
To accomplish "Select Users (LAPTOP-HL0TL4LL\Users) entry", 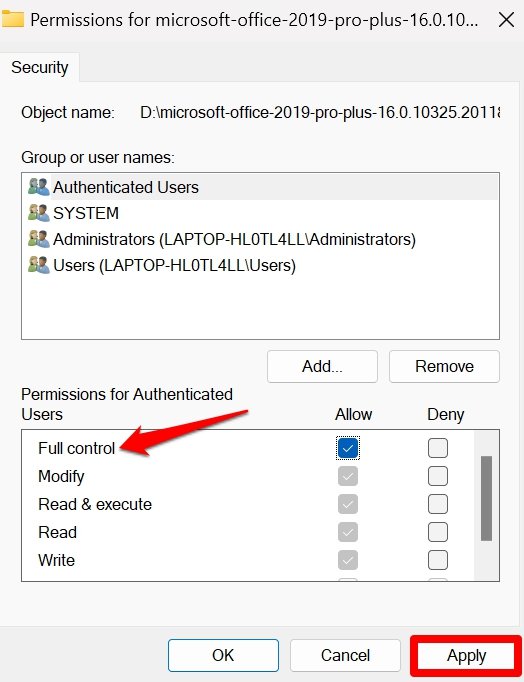I will coord(260,265).
